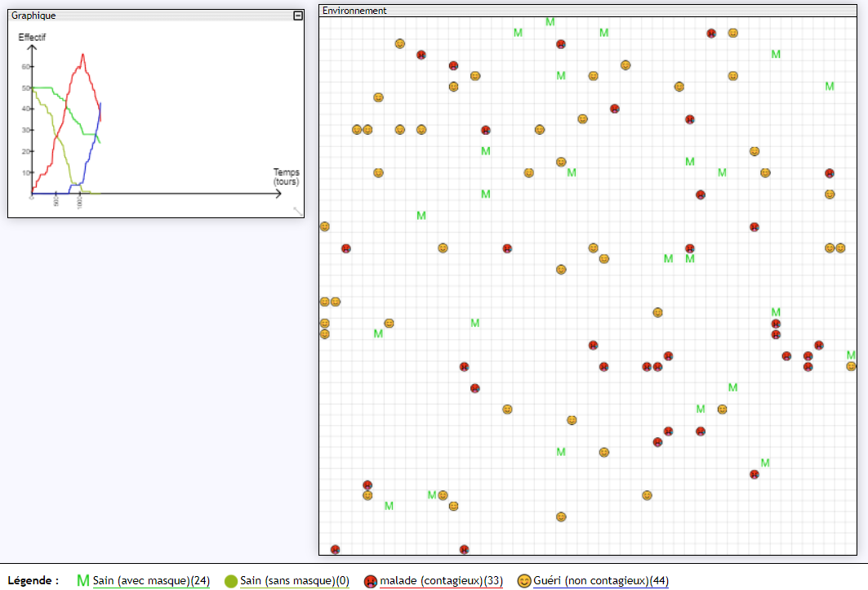Click the olive green circle legend icon

231,581
